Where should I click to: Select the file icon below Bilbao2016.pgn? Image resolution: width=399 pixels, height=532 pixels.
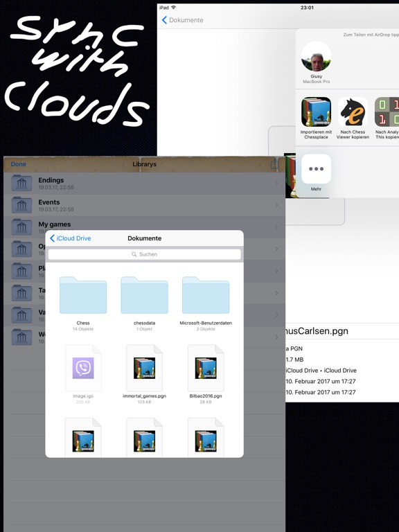point(206,438)
